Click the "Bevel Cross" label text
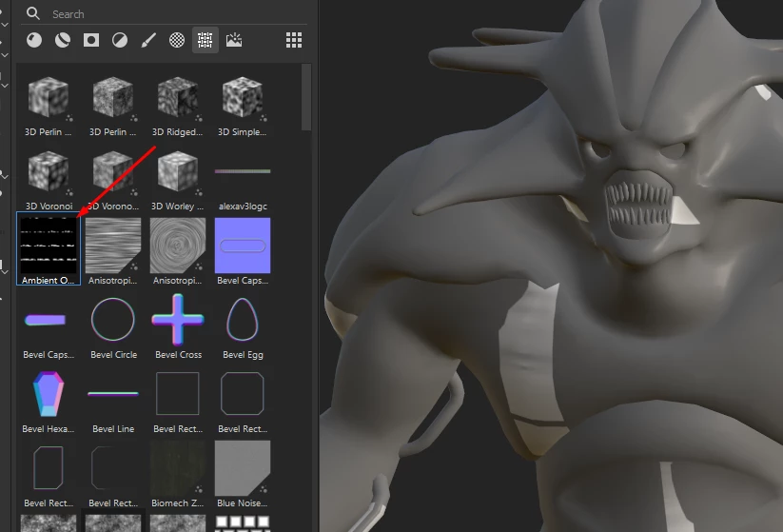Viewport: 783px width, 532px height. tap(178, 355)
